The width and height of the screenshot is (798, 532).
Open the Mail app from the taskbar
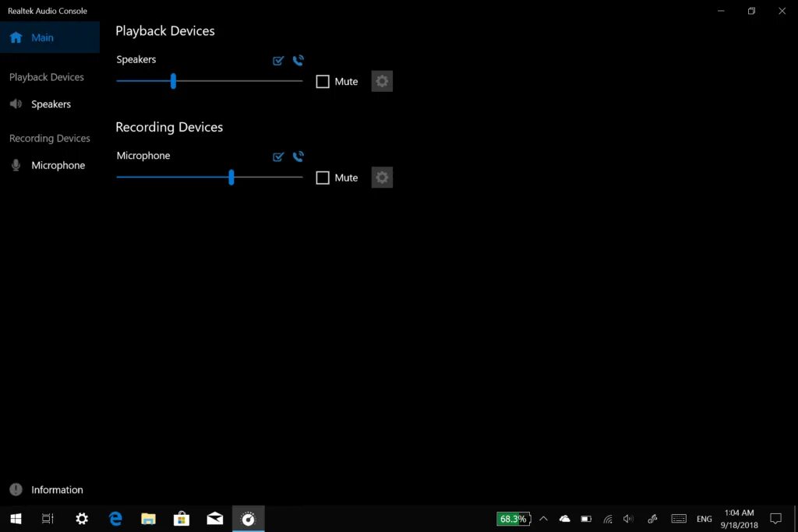215,519
